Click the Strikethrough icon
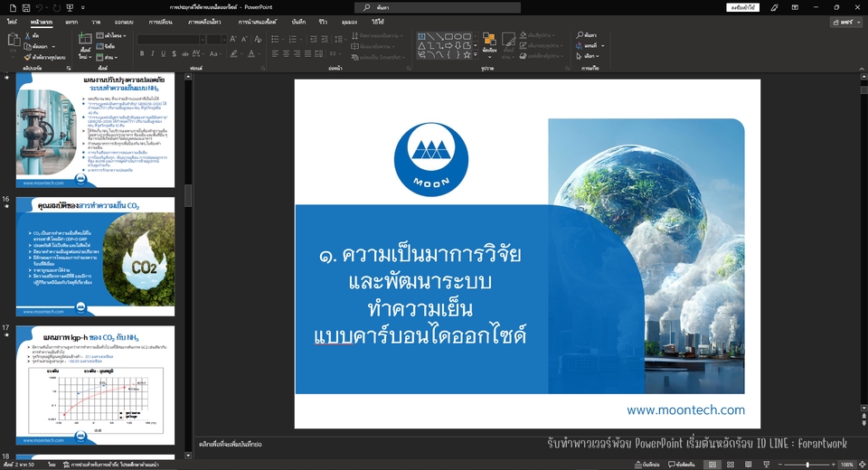Image resolution: width=868 pixels, height=470 pixels. click(184, 53)
